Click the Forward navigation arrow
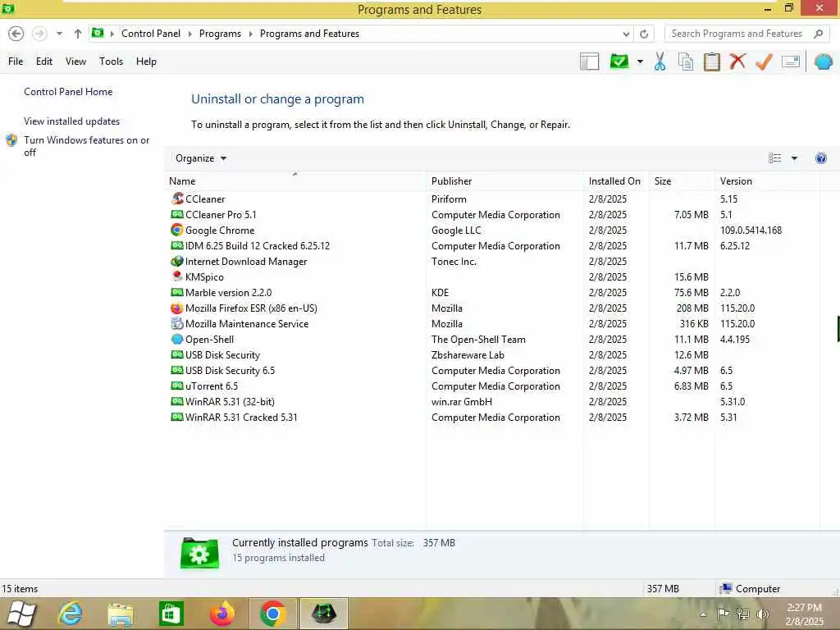840x630 pixels. pos(39,34)
